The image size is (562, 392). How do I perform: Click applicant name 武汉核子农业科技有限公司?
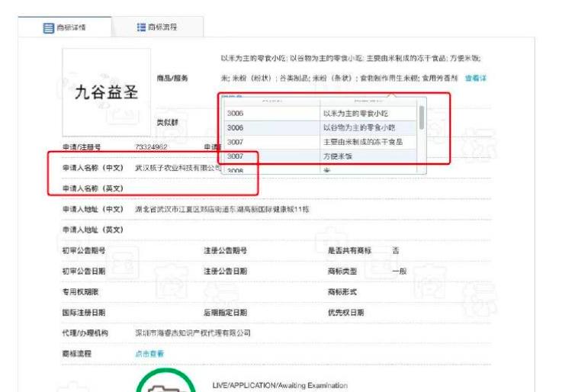pyautogui.click(x=178, y=167)
